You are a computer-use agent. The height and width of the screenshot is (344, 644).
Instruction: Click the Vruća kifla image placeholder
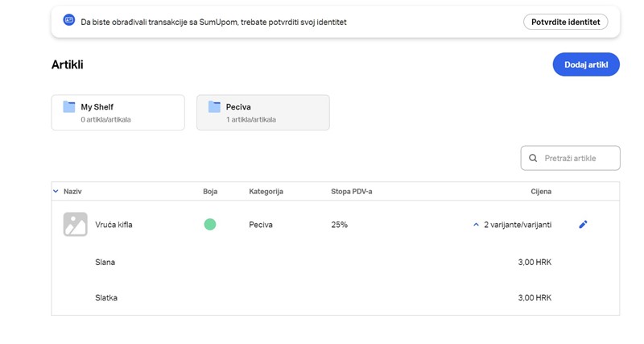coord(75,224)
